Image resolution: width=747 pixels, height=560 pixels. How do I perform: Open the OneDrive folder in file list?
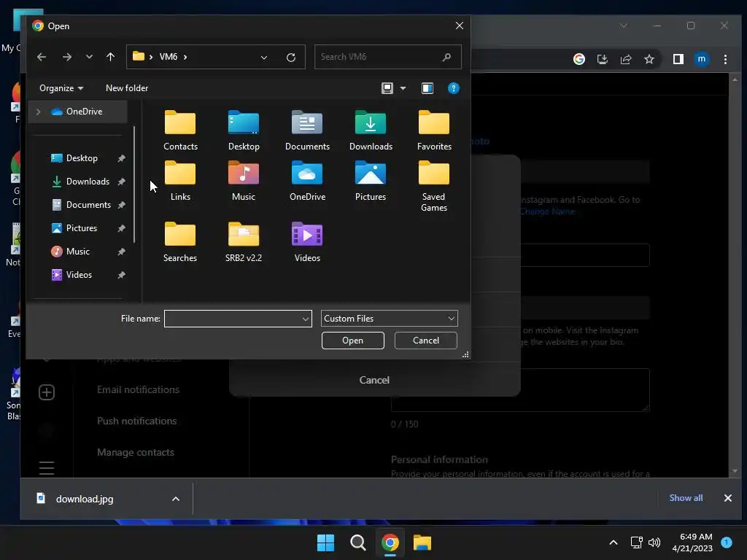click(307, 181)
